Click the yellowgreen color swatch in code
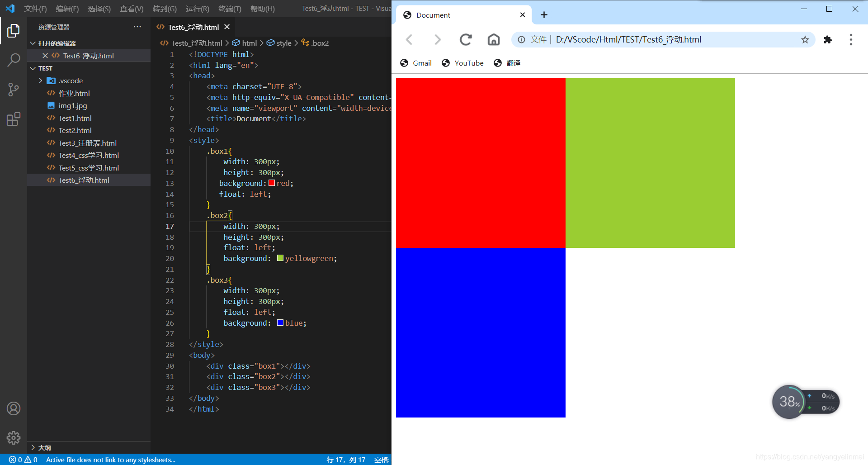The width and height of the screenshot is (868, 465). tap(280, 258)
